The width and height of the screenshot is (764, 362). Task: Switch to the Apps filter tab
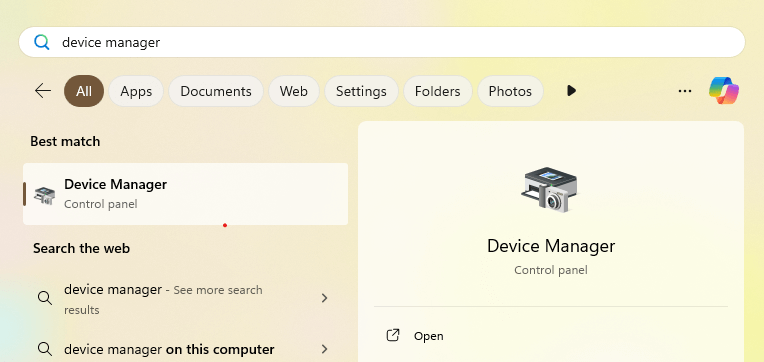pos(136,91)
